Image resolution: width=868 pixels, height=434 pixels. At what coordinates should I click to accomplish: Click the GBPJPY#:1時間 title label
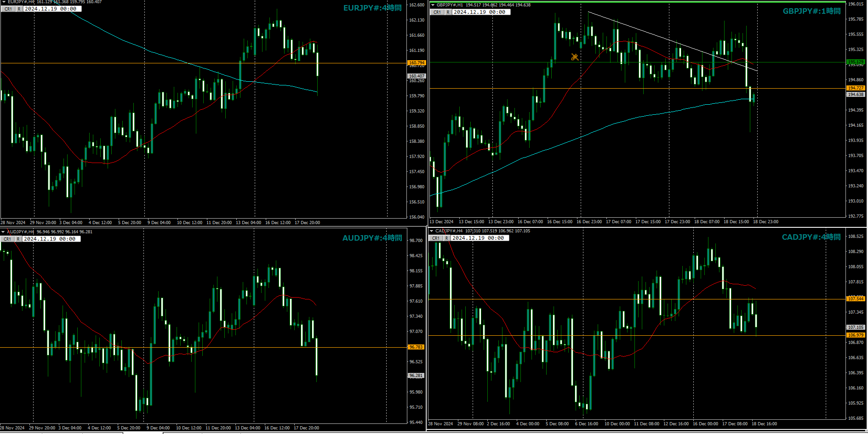pos(811,11)
